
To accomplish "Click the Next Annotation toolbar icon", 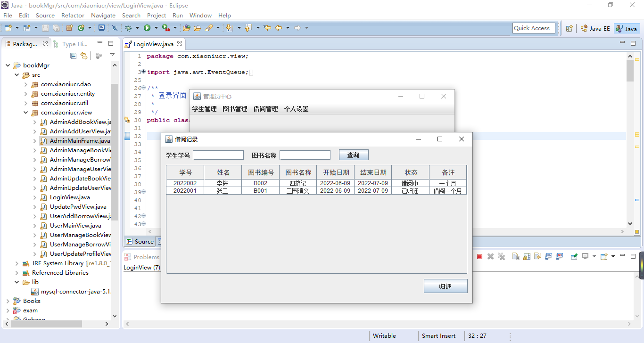I will click(229, 28).
